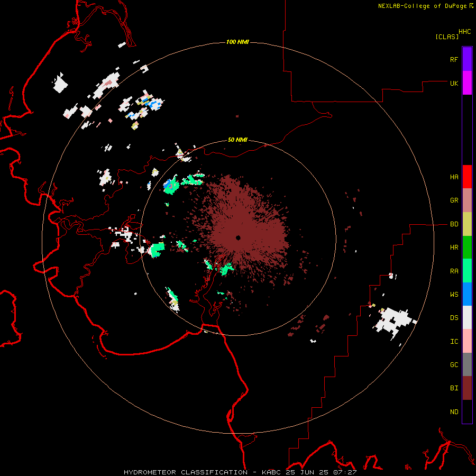This screenshot has height=476, width=476.
Task: Click the NEXLAB-College of DuPage credit text
Action: pos(422,6)
